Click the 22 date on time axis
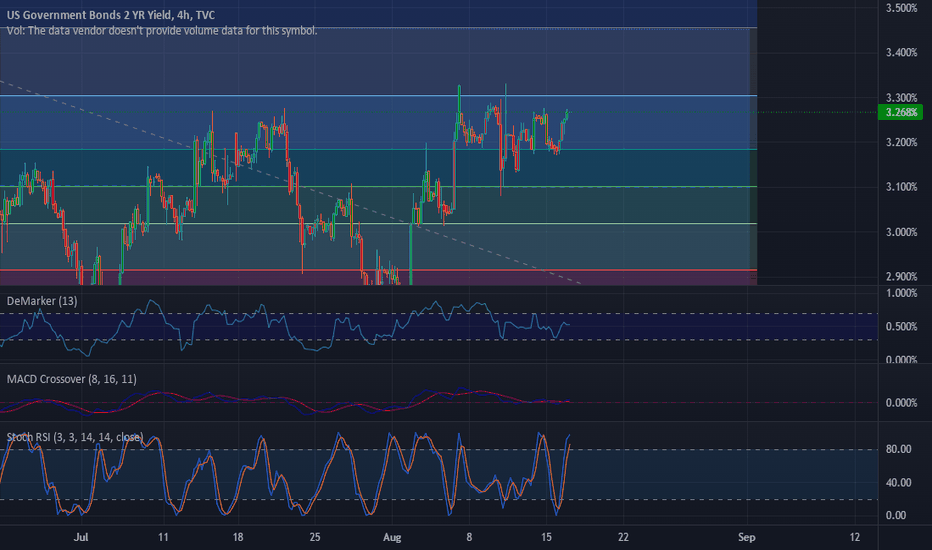 click(623, 537)
